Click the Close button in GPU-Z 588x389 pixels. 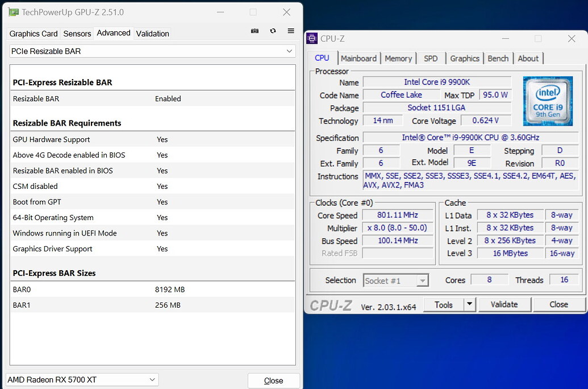pos(273,379)
